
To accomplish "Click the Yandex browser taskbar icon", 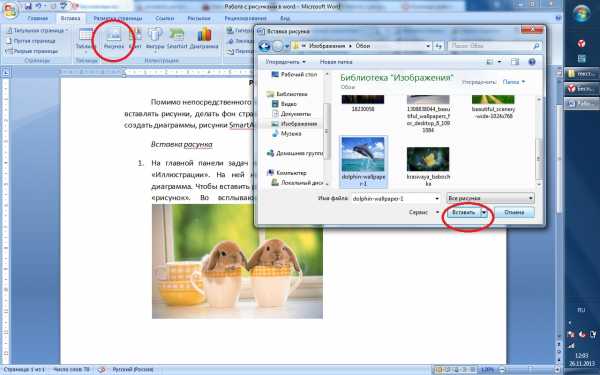I will pyautogui.click(x=581, y=44).
